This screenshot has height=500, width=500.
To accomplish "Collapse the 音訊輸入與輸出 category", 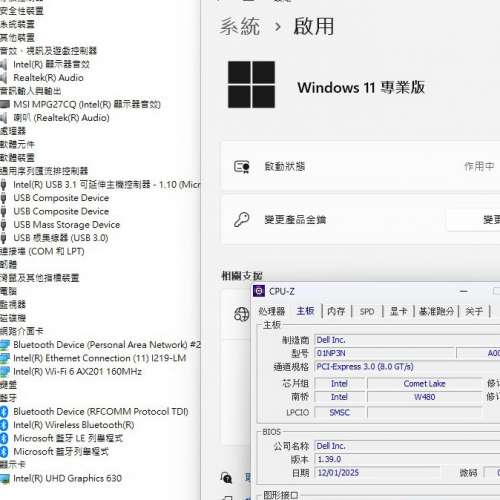I will click(30, 91).
